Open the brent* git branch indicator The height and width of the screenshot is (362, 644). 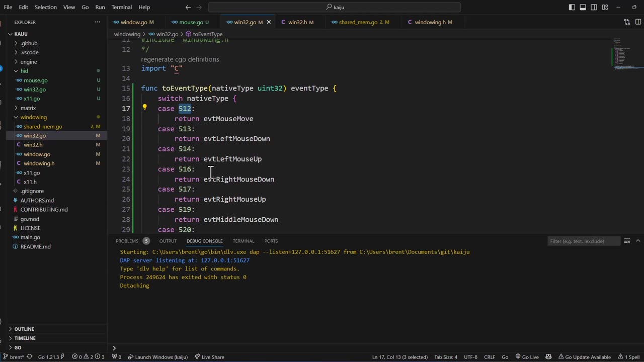point(14,357)
